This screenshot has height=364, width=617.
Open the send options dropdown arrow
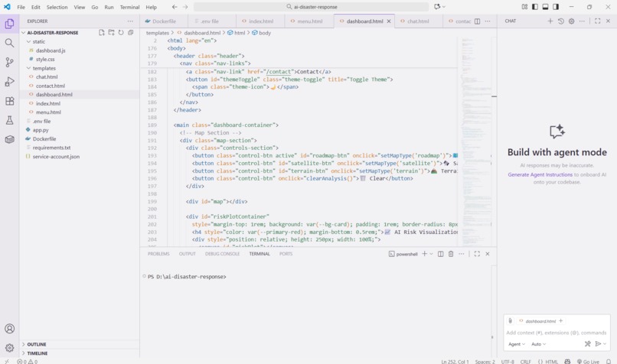[x=605, y=344]
